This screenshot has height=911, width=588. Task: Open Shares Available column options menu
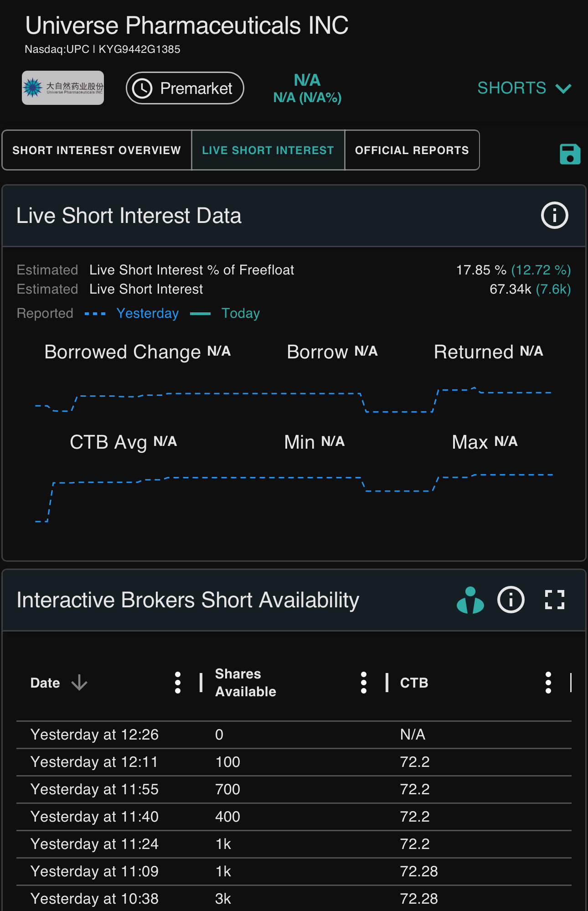(x=363, y=683)
